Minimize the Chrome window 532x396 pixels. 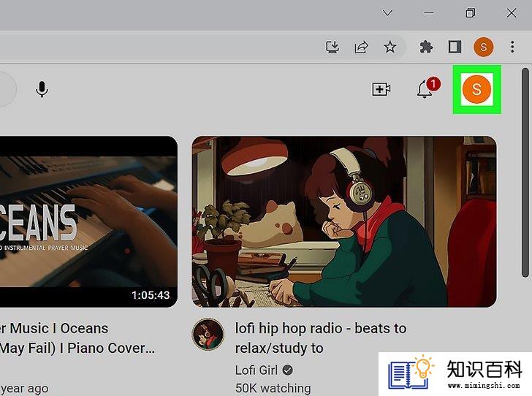(429, 13)
